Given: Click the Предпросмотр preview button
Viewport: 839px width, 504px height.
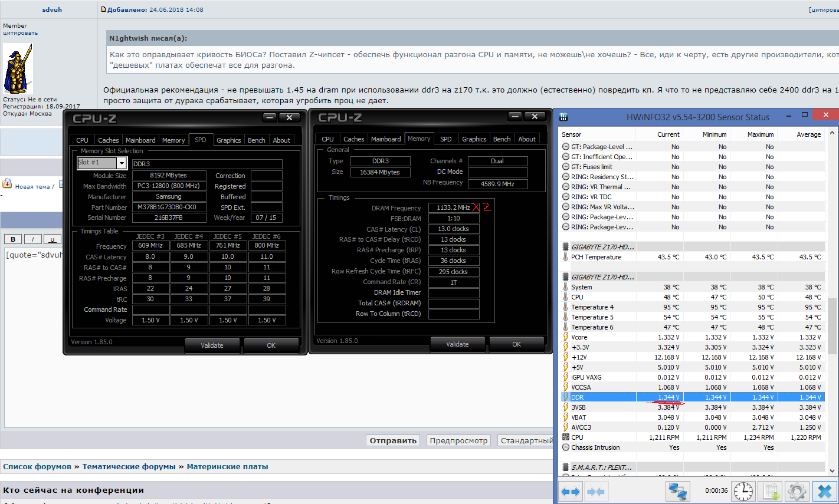Looking at the screenshot, I should click(x=458, y=440).
